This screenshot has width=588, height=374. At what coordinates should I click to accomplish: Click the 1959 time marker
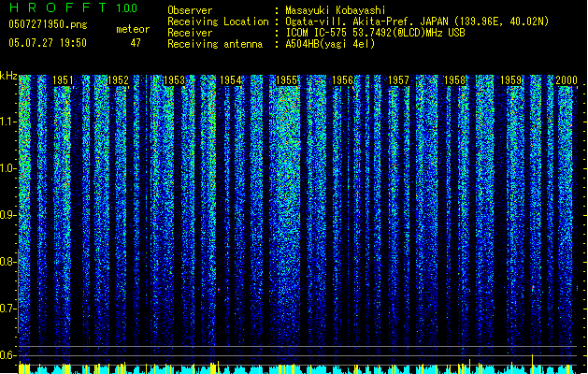510,80
